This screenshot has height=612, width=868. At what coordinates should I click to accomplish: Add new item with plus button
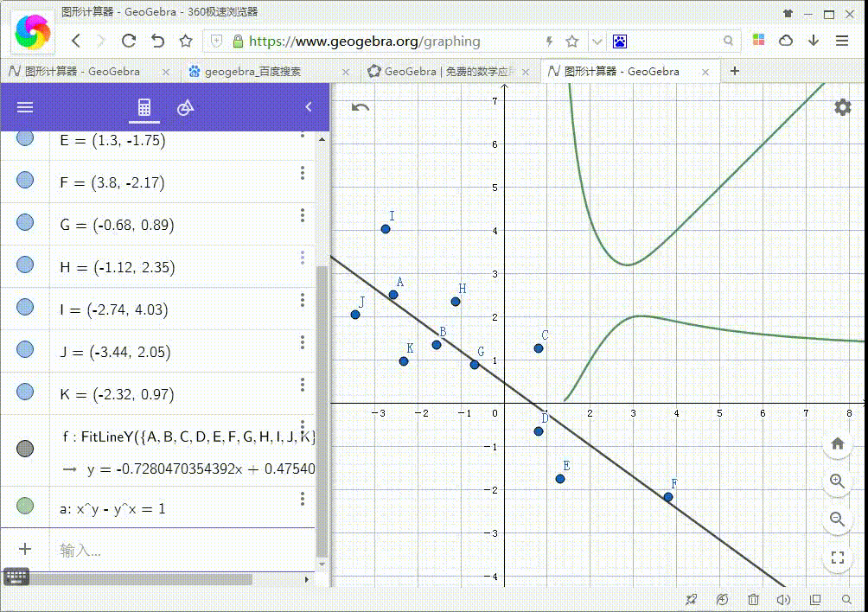(x=25, y=549)
